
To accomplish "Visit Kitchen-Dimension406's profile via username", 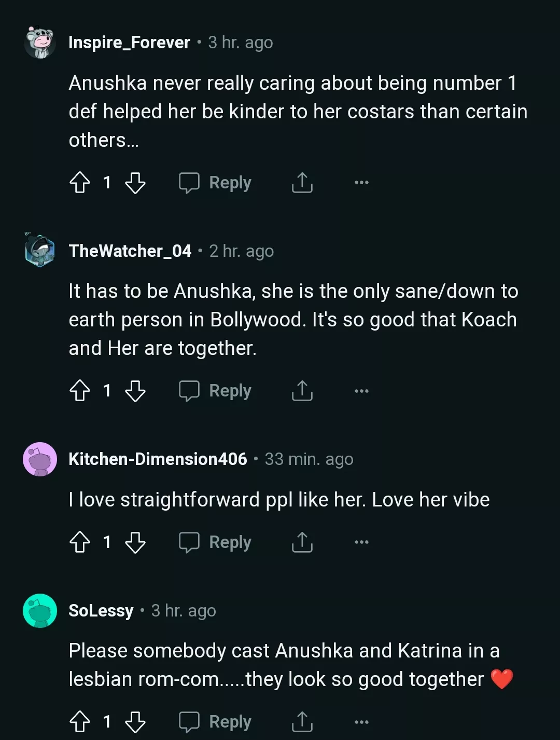I will [158, 459].
